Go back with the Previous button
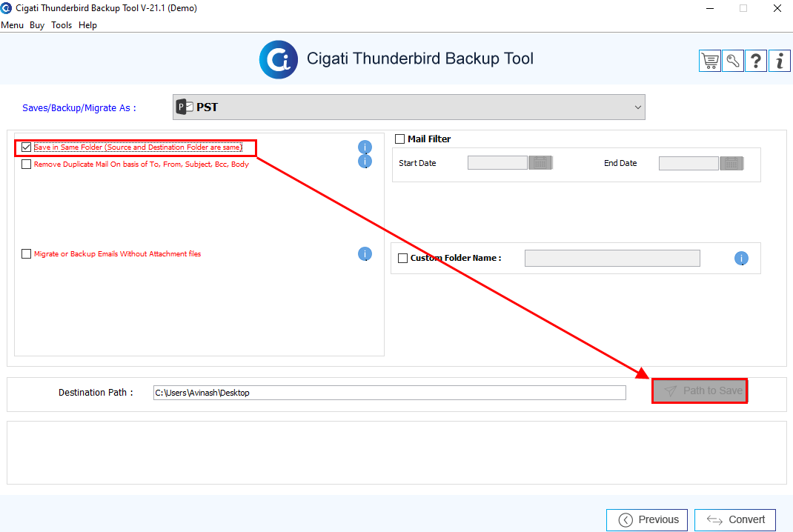This screenshot has width=793, height=532. click(647, 520)
